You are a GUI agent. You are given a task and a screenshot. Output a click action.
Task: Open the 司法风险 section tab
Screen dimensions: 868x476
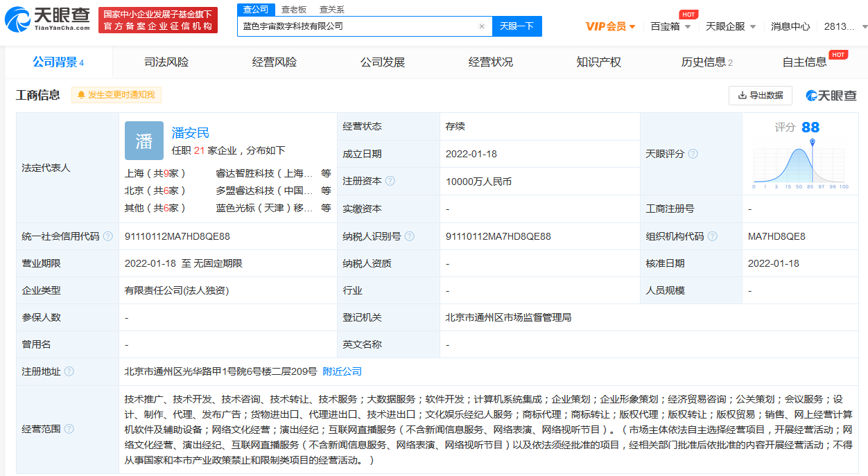pos(165,62)
